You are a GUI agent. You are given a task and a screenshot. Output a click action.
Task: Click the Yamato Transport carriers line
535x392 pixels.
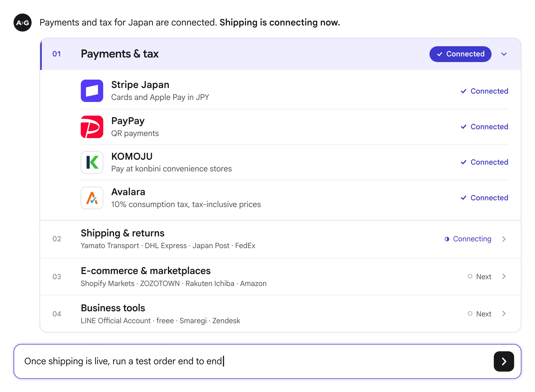(168, 246)
